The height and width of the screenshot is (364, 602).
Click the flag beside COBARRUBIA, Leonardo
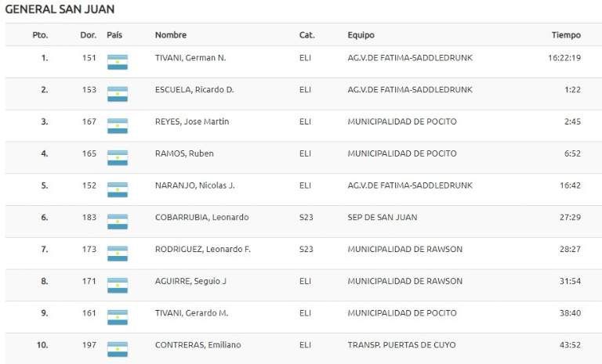tap(117, 222)
